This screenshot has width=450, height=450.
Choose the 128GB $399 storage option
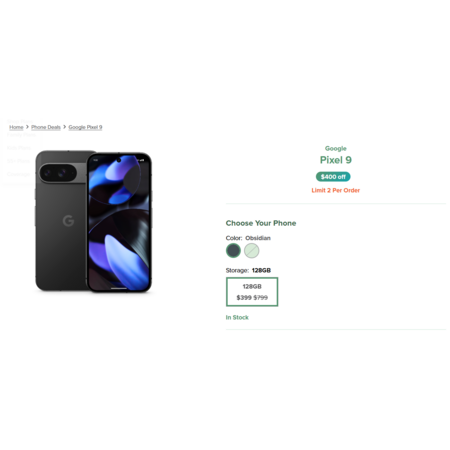click(252, 292)
